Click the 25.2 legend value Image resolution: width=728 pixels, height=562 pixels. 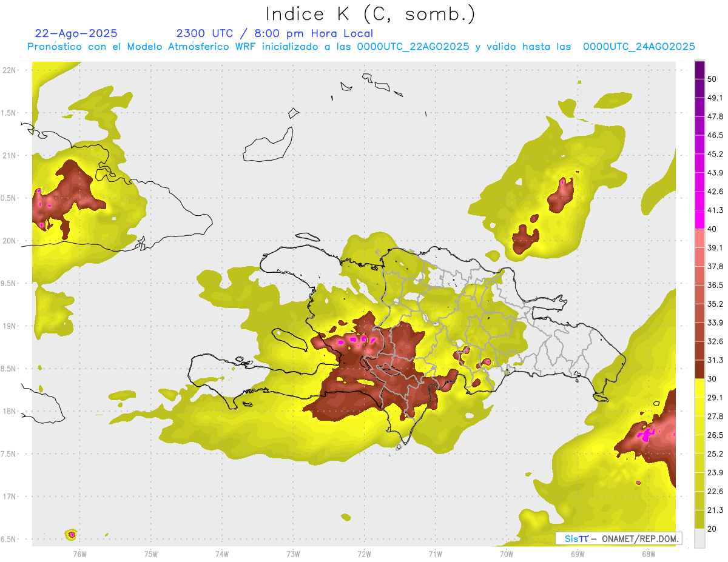click(x=716, y=453)
